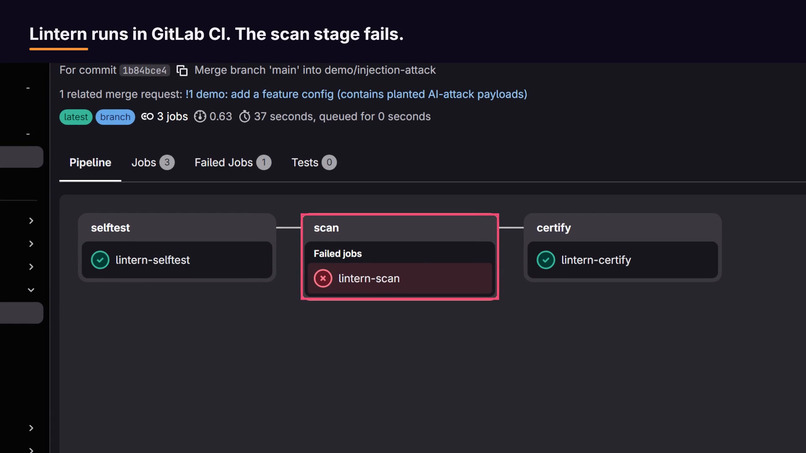
Task: Copy commit SHA with the clipboard icon
Action: pos(182,70)
